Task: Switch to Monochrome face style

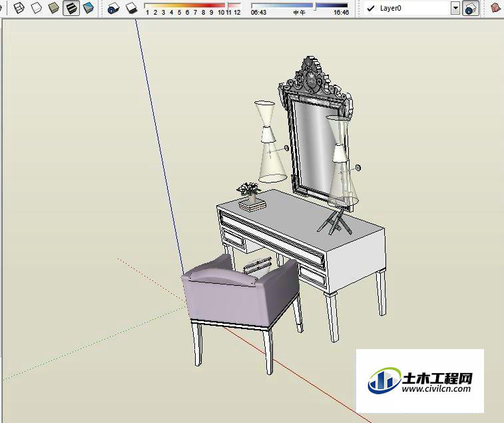Action: coord(89,8)
